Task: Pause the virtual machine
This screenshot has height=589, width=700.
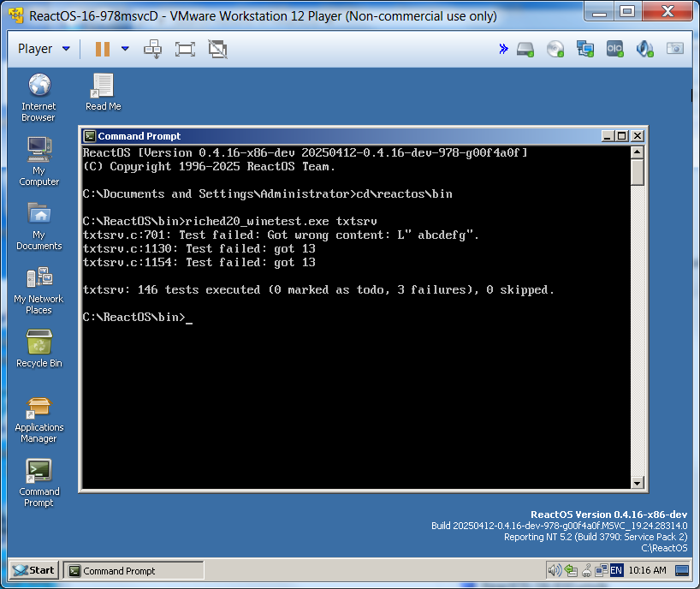Action: 103,49
